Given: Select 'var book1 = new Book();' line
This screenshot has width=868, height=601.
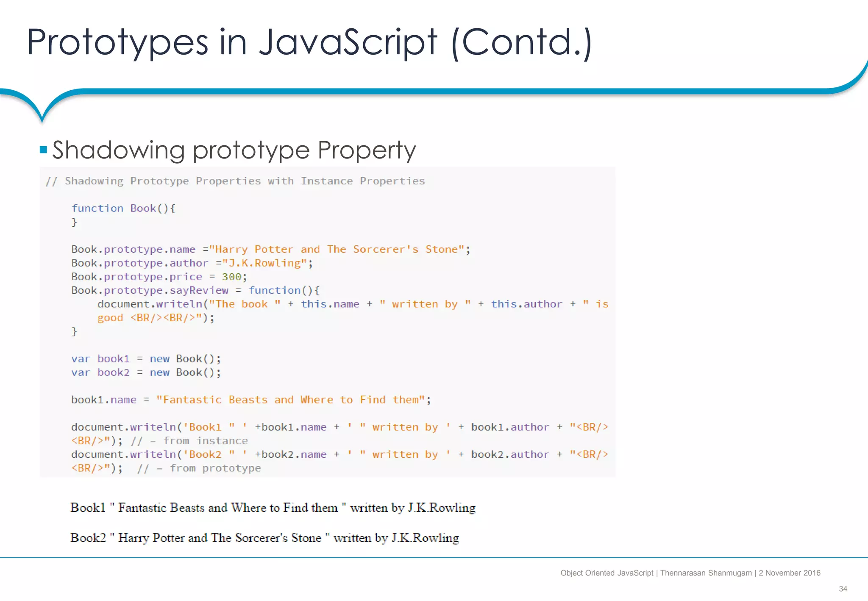Looking at the screenshot, I should pyautogui.click(x=146, y=359).
